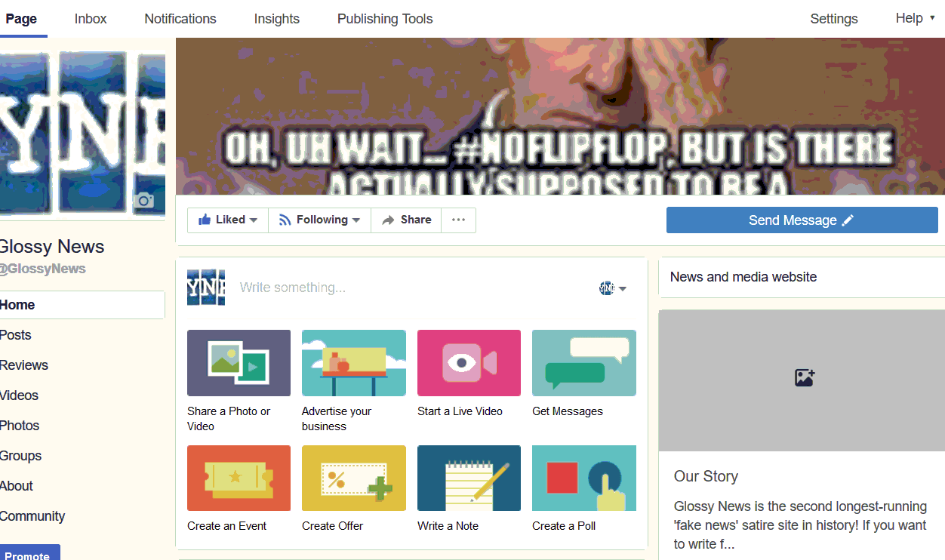
Task: Open the Insights tab
Action: click(x=277, y=19)
